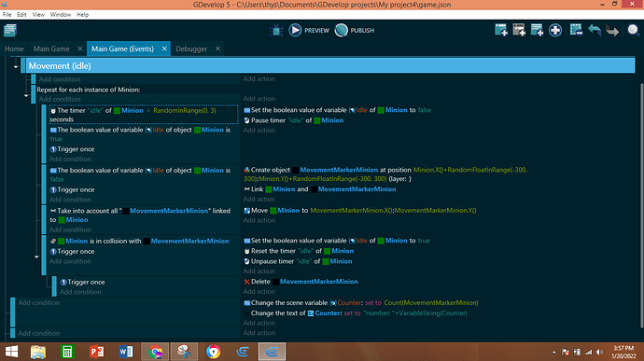The height and width of the screenshot is (361, 644).
Task: Click Add action under Delete MovementMarkerMinion
Action: tap(259, 292)
